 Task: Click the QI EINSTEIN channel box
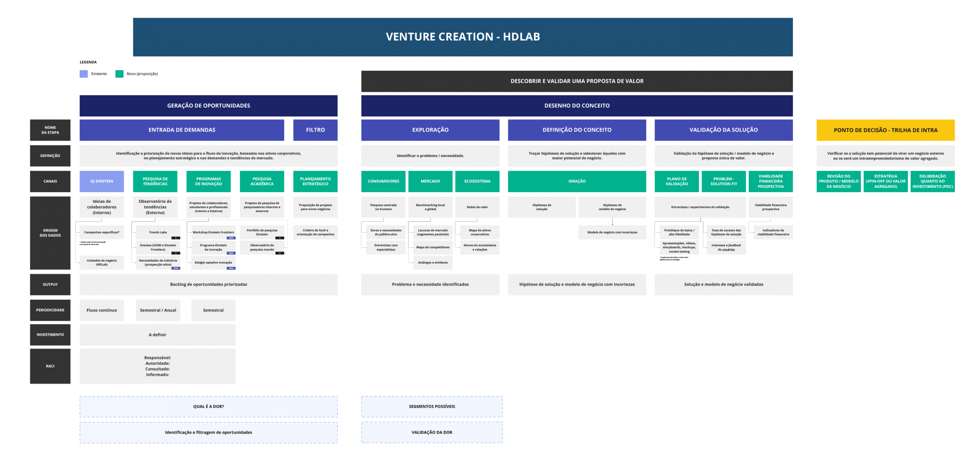click(102, 181)
